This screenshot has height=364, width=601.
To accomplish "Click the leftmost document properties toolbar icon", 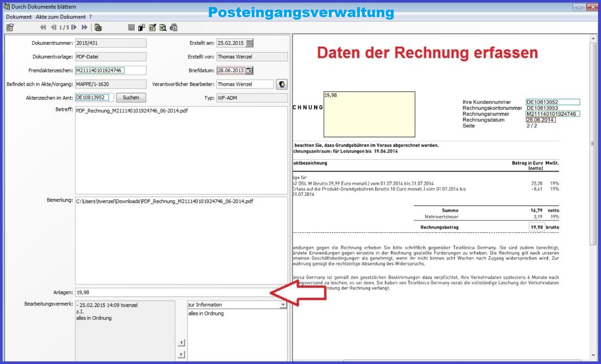I will point(10,27).
